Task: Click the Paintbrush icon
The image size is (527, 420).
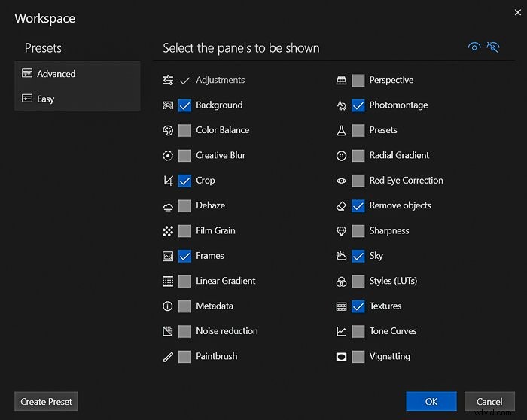Action: click(x=168, y=357)
